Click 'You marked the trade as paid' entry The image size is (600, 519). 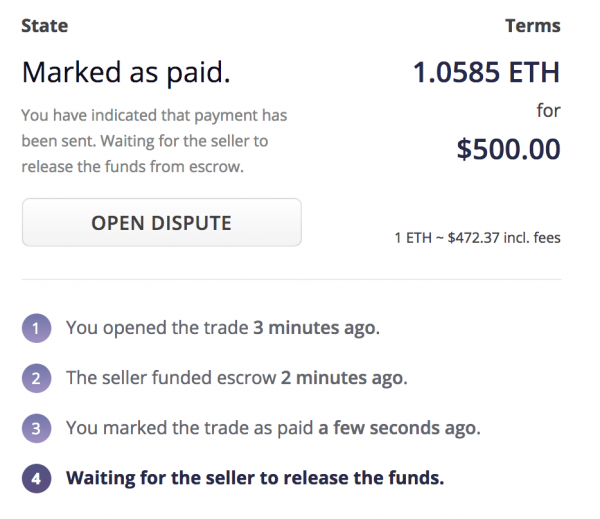190,427
